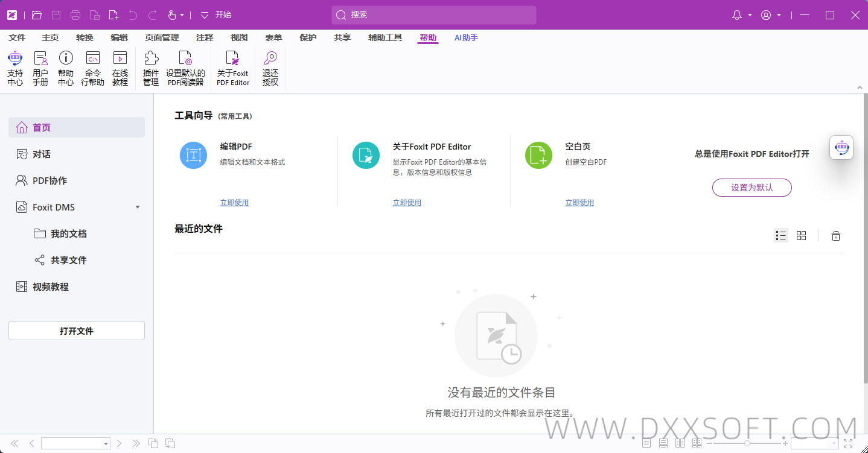Click the Print icon in quick access toolbar
The width and height of the screenshot is (868, 453).
point(75,15)
